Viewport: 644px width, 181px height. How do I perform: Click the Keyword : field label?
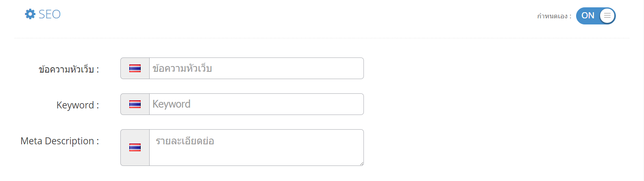coord(78,105)
